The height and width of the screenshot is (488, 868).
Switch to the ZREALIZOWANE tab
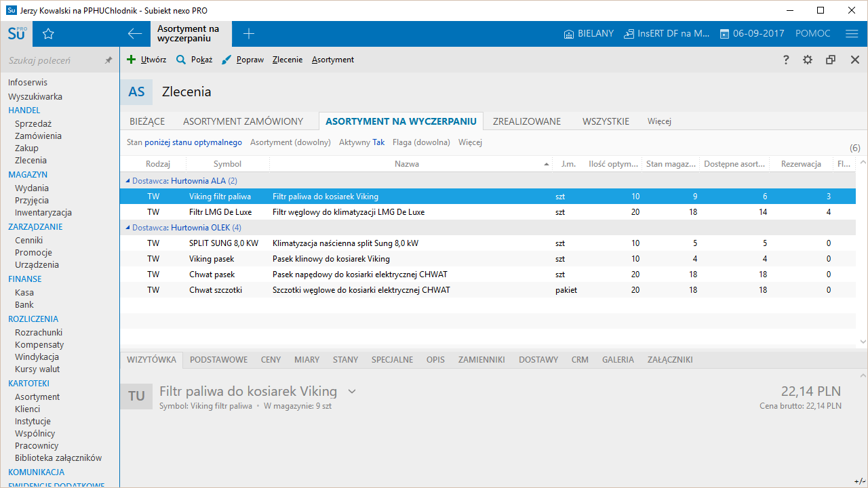coord(527,121)
